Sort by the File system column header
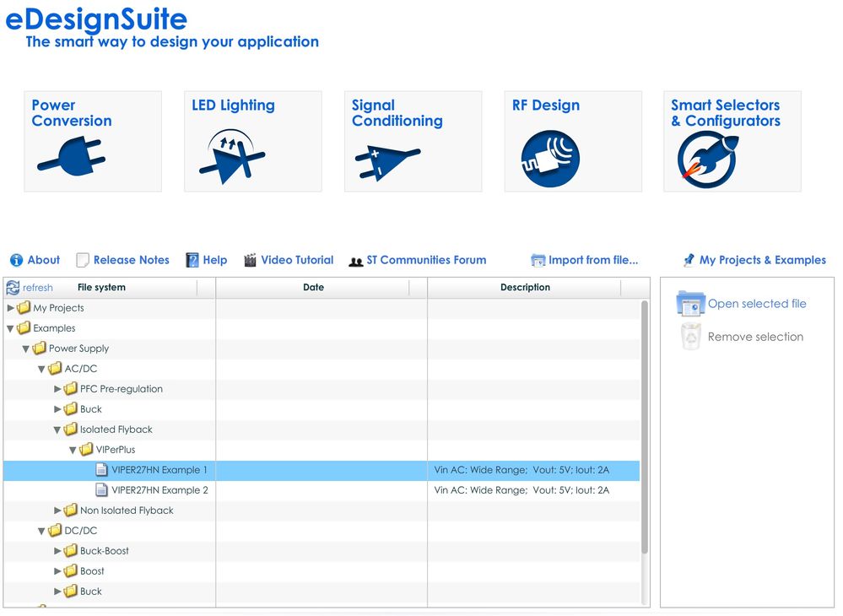This screenshot has width=843, height=616. pos(101,288)
